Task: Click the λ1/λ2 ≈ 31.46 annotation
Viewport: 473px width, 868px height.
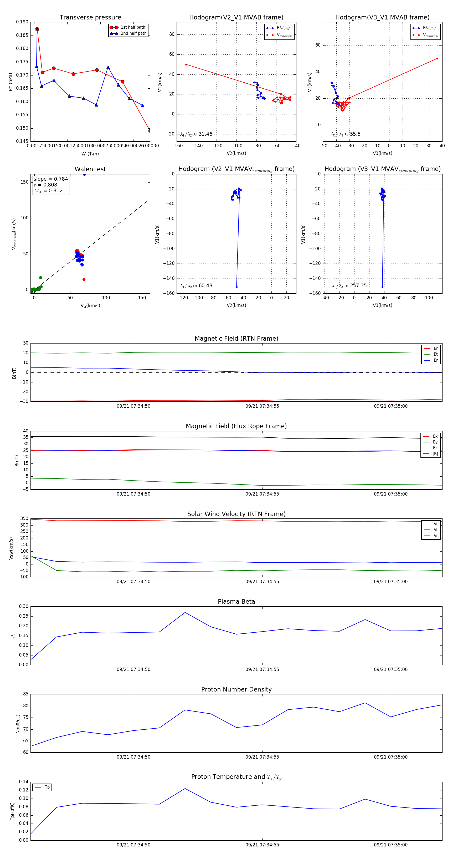Action: [196, 134]
